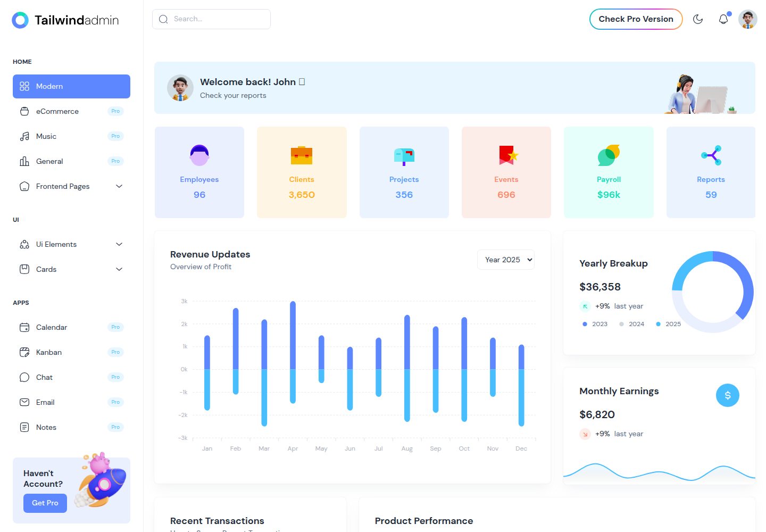Click the Calendar icon in sidebar
766x532 pixels.
24,327
